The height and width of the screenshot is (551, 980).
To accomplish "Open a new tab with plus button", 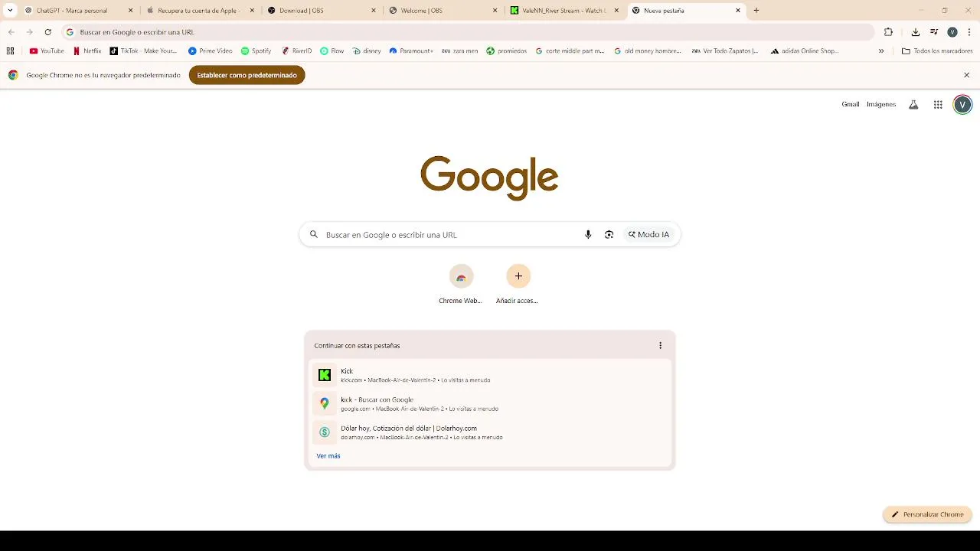I will click(x=756, y=11).
